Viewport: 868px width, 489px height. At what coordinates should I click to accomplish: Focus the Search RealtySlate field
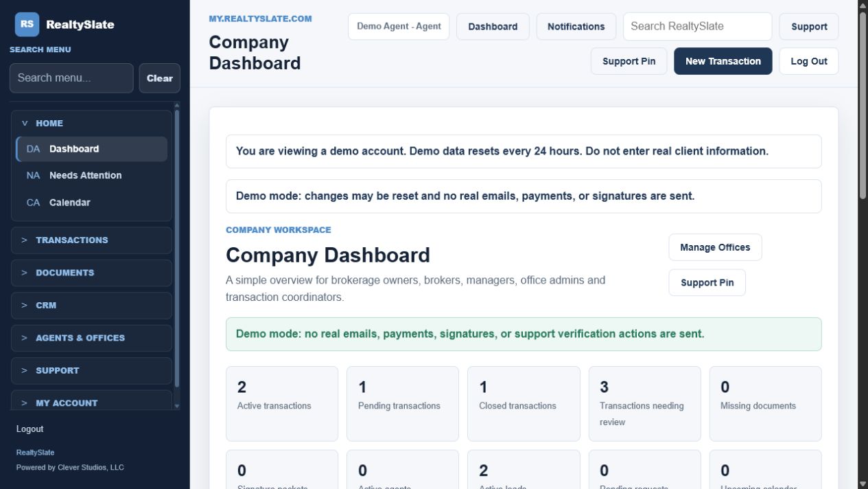point(697,27)
